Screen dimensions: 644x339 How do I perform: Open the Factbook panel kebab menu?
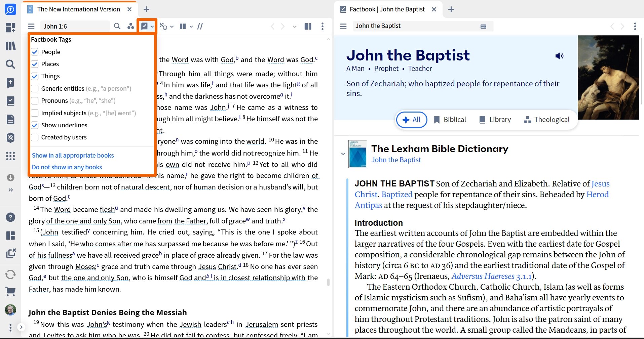coord(635,26)
